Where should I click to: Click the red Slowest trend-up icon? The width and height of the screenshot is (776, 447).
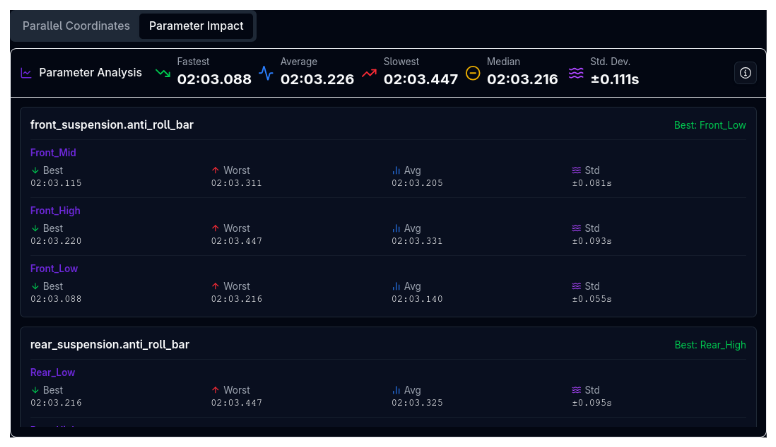coord(369,73)
